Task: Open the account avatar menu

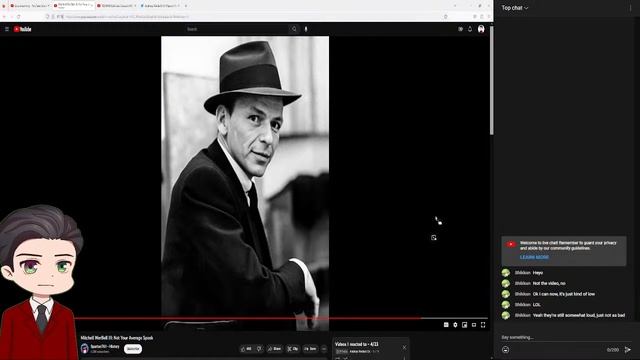Action: pyautogui.click(x=481, y=29)
